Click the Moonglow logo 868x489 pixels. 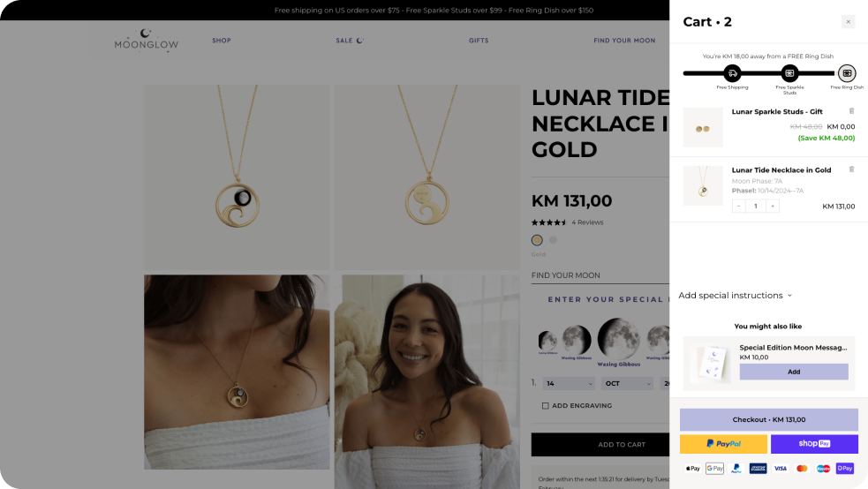point(147,40)
